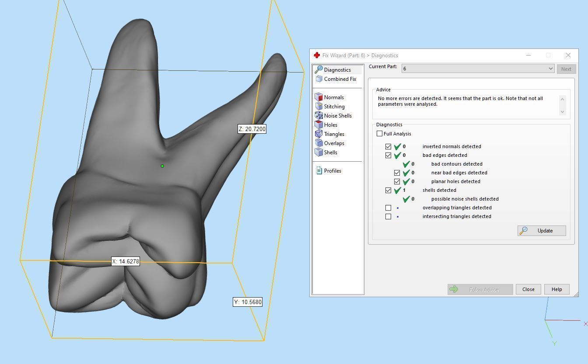This screenshot has height=364, width=588.
Task: Uncheck near bad edges detected checkbox
Action: [x=397, y=173]
